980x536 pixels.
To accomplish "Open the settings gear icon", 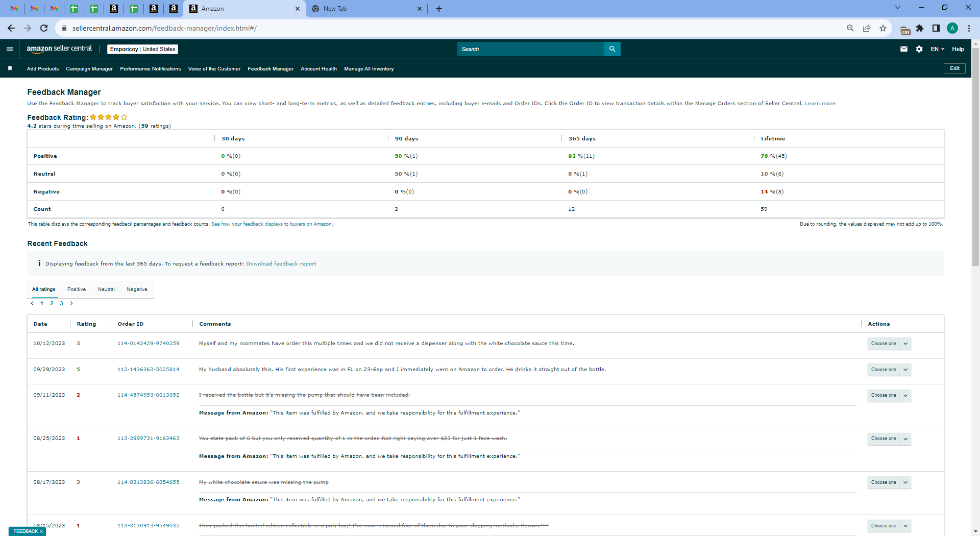I will point(919,49).
